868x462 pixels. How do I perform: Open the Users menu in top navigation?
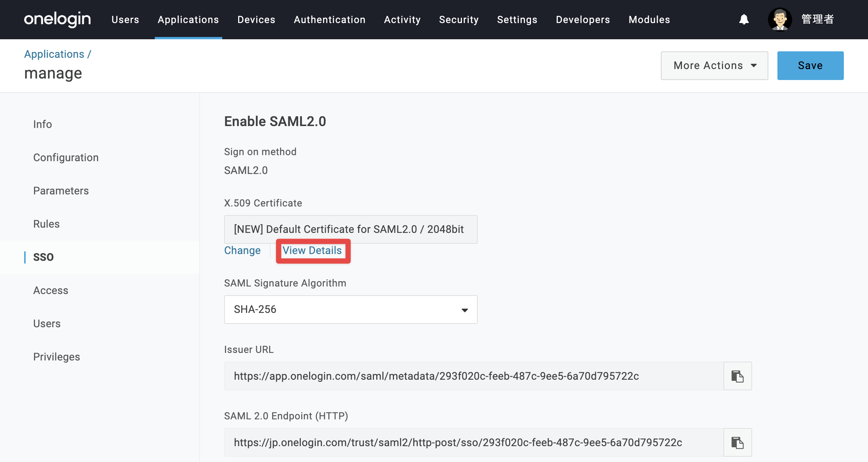[125, 20]
